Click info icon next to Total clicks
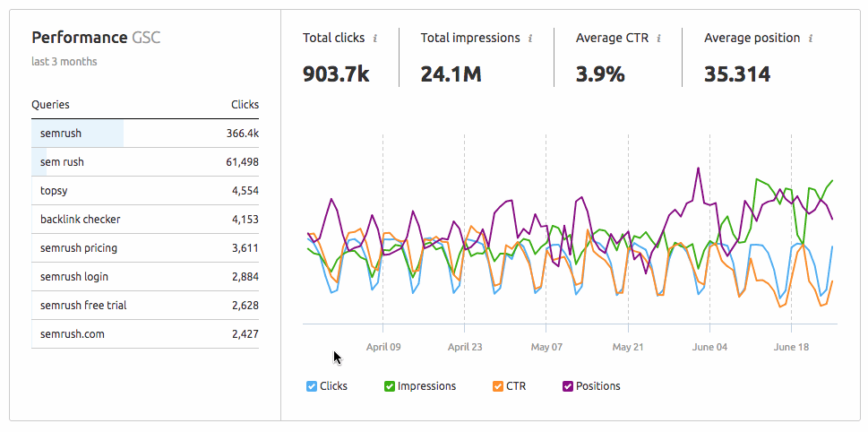The width and height of the screenshot is (868, 432). click(374, 39)
